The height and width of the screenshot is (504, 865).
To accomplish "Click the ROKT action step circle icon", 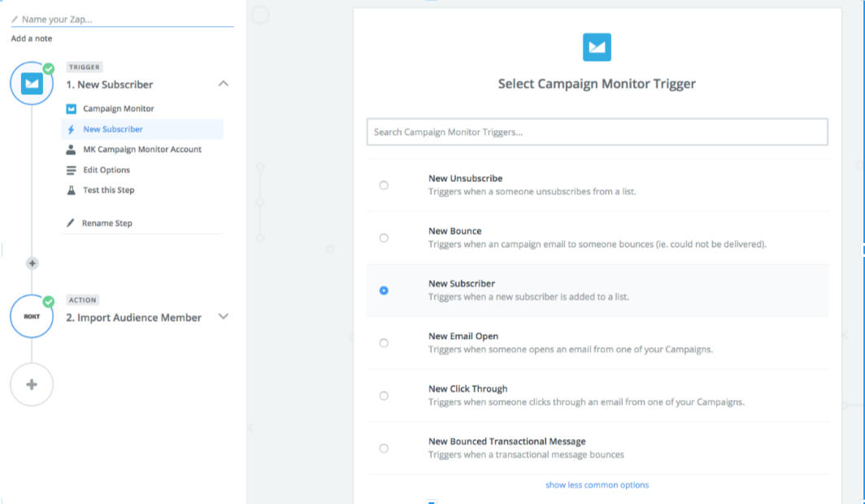I will pos(32,316).
